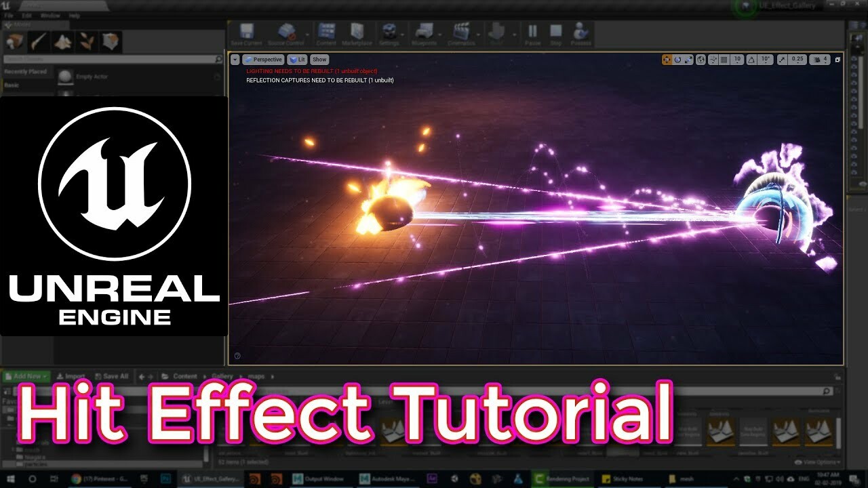Select the Landscape mode icon
The width and height of the screenshot is (868, 488).
tap(63, 41)
